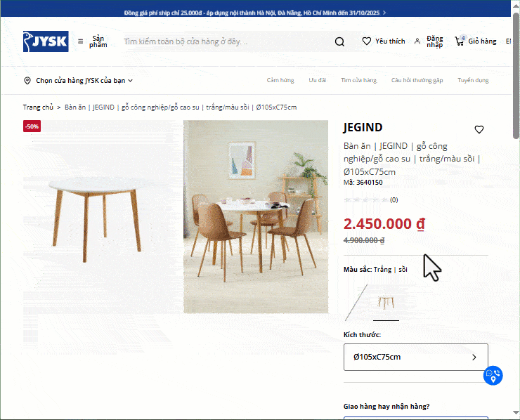Screen dimensions: 520x420
Task: Click the search magnifier icon
Action: tap(339, 41)
